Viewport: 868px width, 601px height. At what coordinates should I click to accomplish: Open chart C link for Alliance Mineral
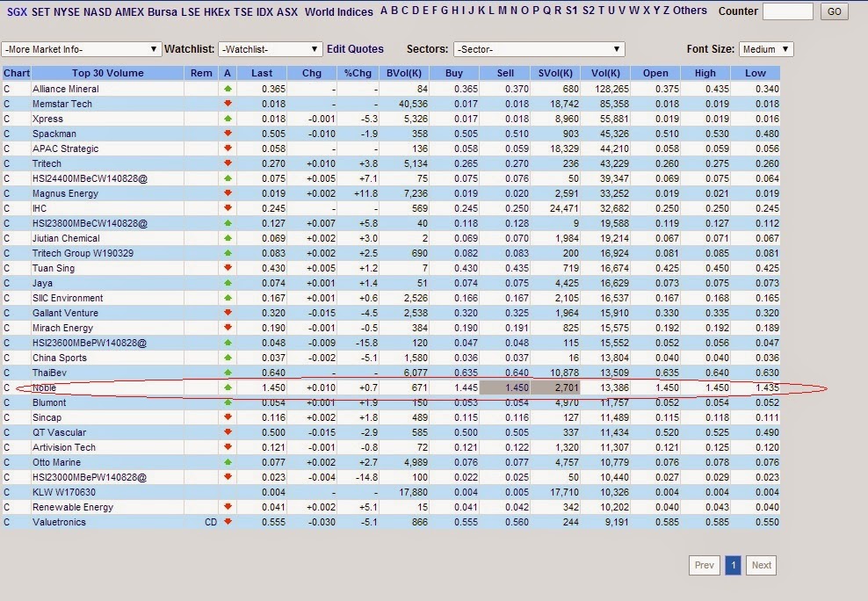pos(7,89)
